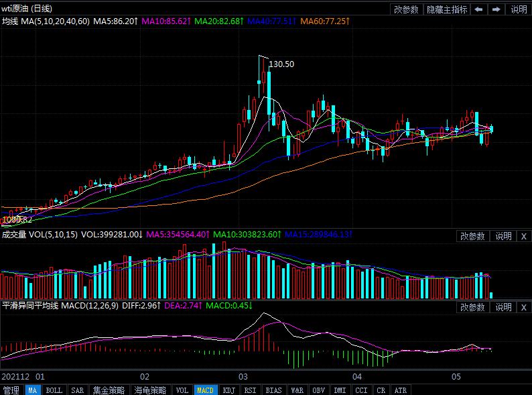The image size is (532, 395).
Task: Click the right arrow navigation icon
Action: pyautogui.click(x=496, y=9)
